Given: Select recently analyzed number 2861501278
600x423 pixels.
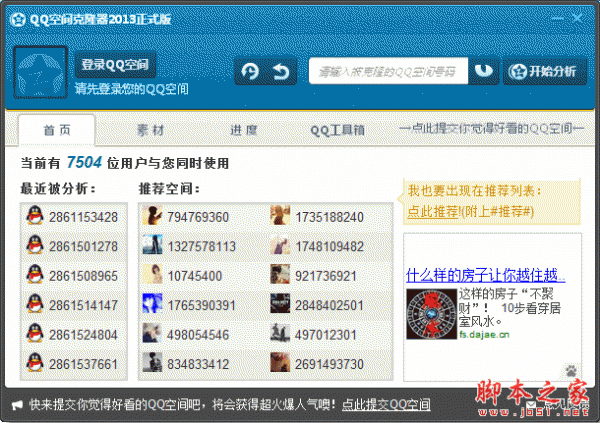Looking at the screenshot, I should pyautogui.click(x=83, y=247).
